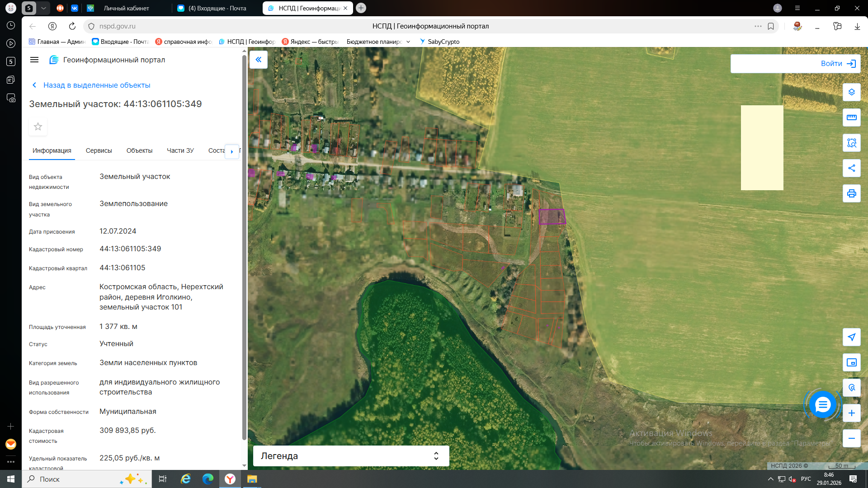Open Microsoft Edge from the taskbar
The height and width of the screenshot is (488, 868).
coord(208,479)
